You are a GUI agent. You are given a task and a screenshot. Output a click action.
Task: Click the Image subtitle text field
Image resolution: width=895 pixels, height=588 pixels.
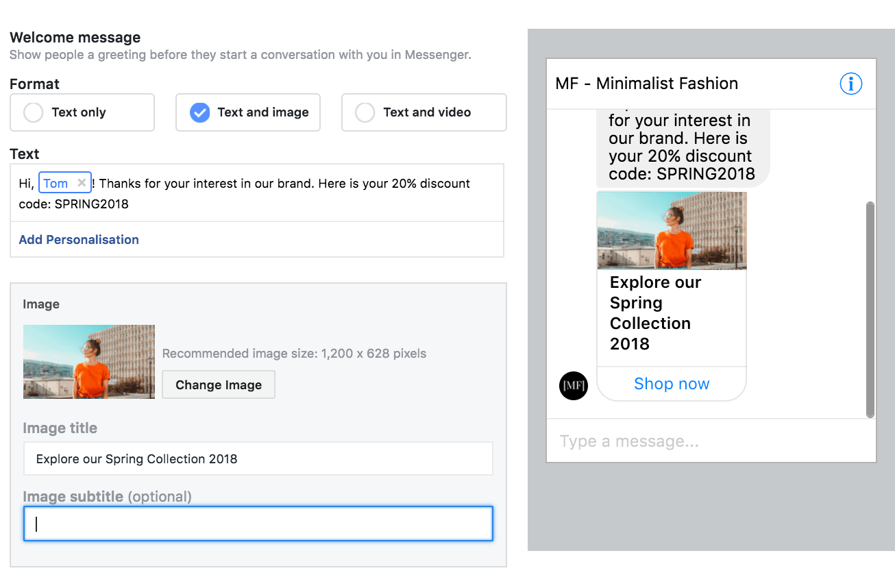pyautogui.click(x=258, y=524)
